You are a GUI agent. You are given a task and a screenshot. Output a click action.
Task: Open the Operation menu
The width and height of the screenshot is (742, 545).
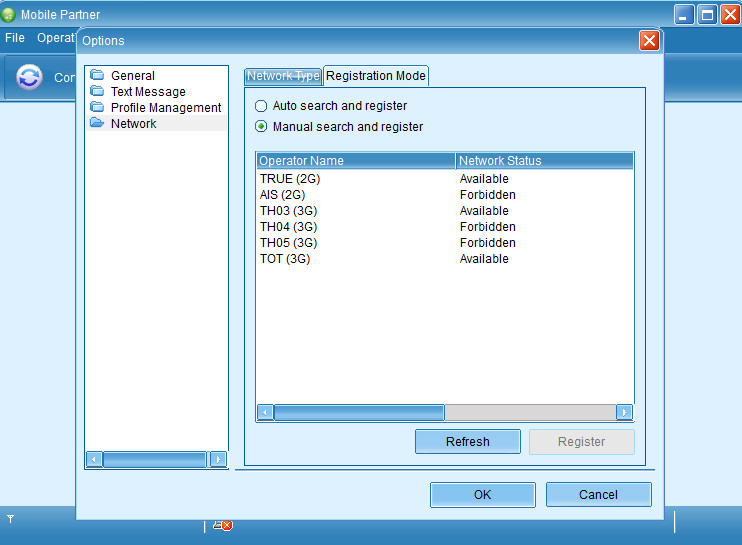(x=56, y=38)
